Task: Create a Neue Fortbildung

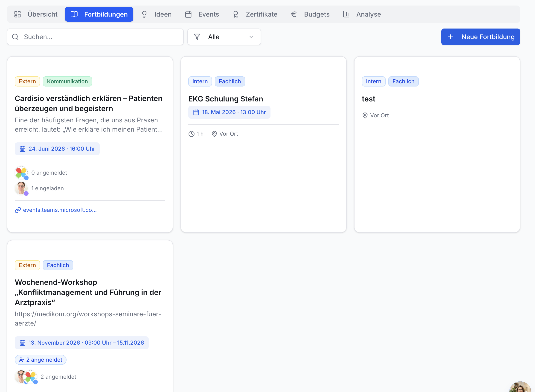Action: (x=480, y=37)
